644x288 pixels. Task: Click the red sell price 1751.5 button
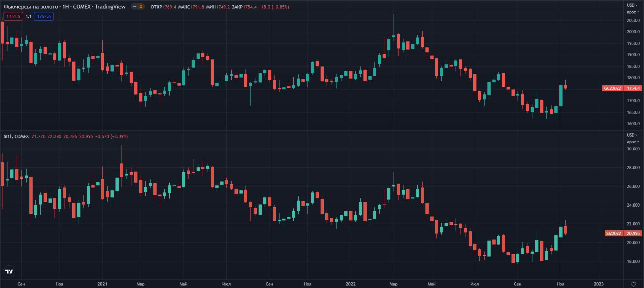pos(13,16)
